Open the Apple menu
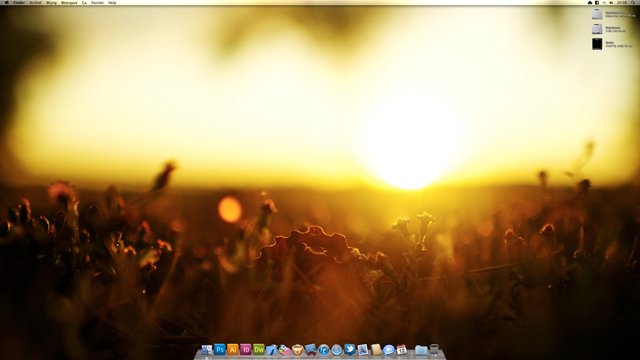The image size is (640, 360). coord(7,2)
